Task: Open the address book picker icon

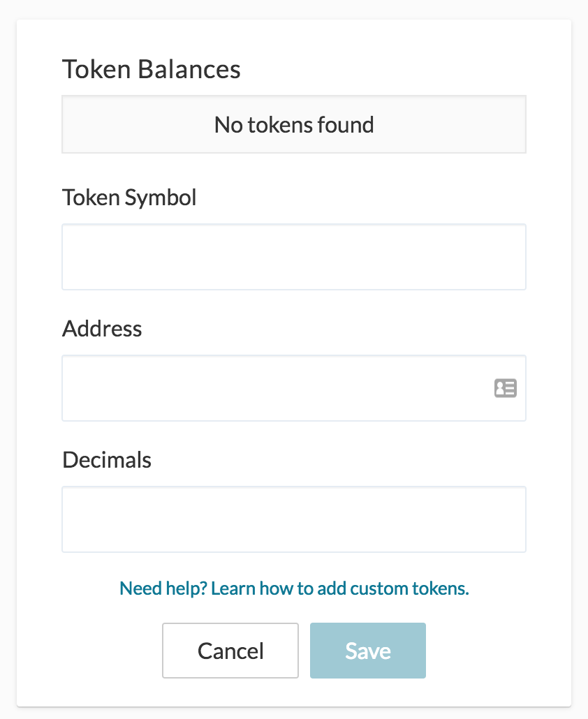Action: [505, 388]
